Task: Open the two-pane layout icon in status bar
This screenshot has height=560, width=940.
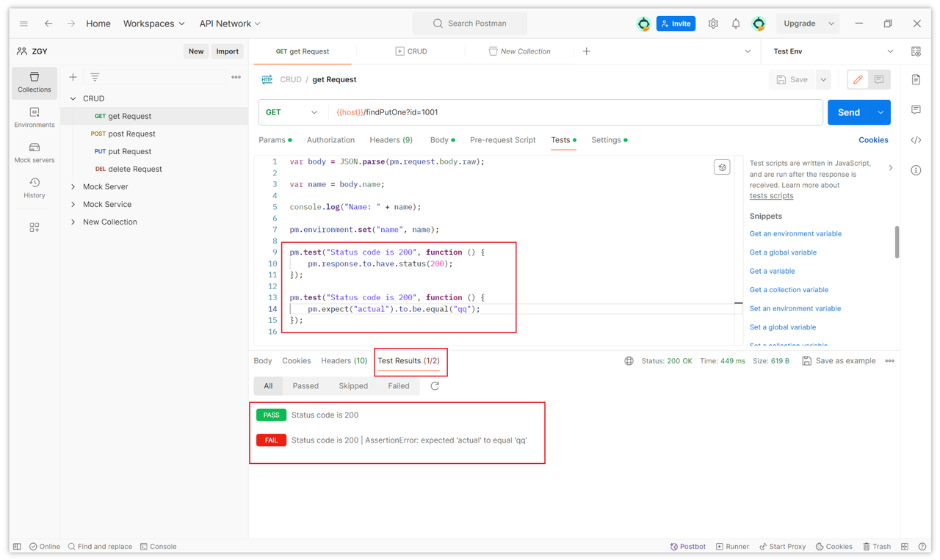Action: coord(905,547)
